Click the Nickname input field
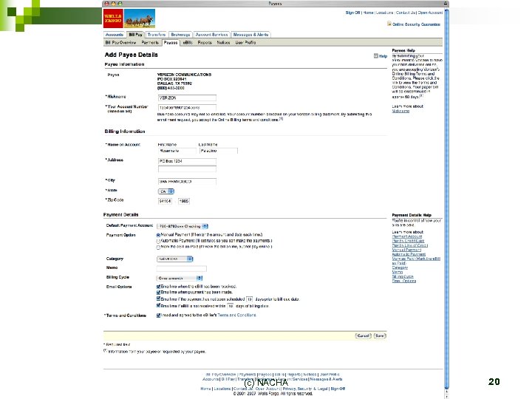The height and width of the screenshot is (399, 532). (187, 98)
